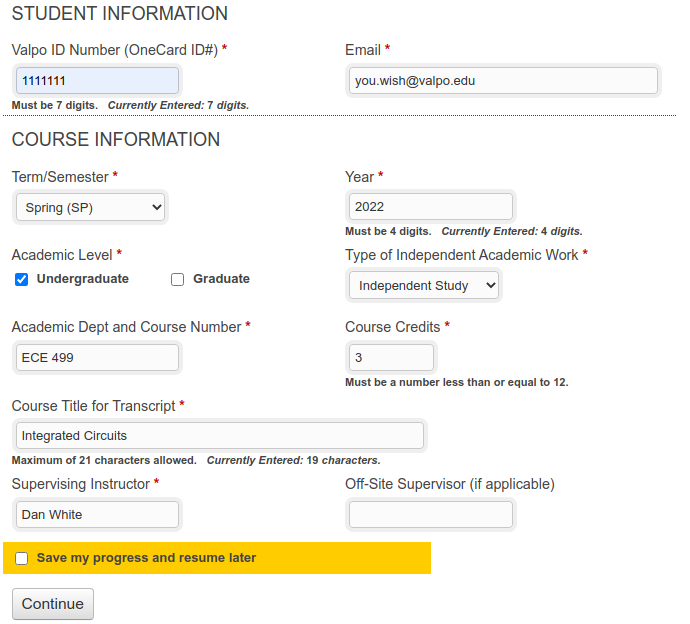Click 'Currently Entered: 7 digits.' text

pos(179,105)
